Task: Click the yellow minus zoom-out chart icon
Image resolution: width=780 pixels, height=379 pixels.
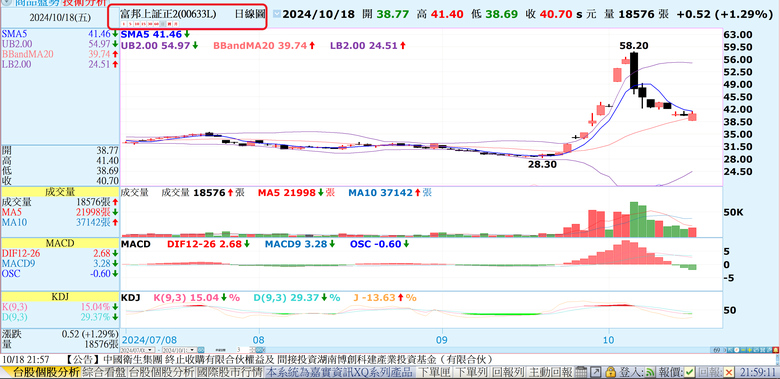Action: click(743, 350)
